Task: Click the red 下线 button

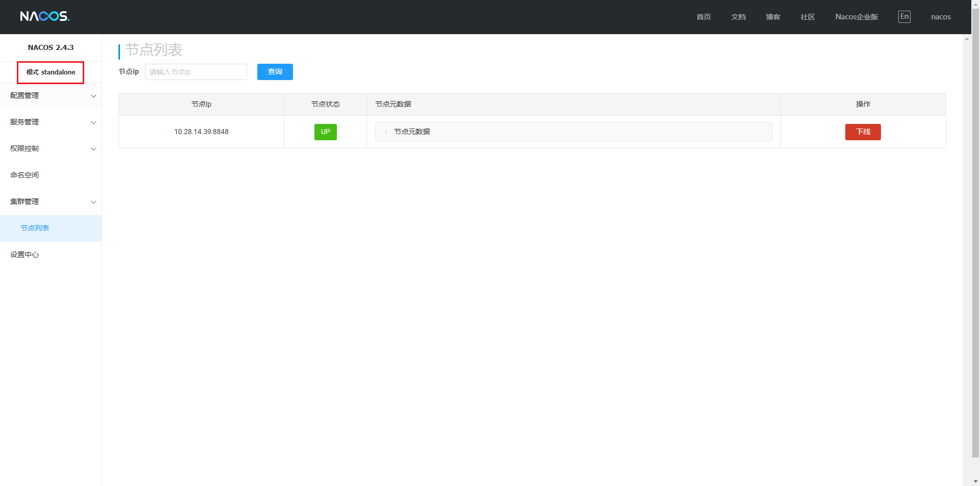Action: [863, 132]
